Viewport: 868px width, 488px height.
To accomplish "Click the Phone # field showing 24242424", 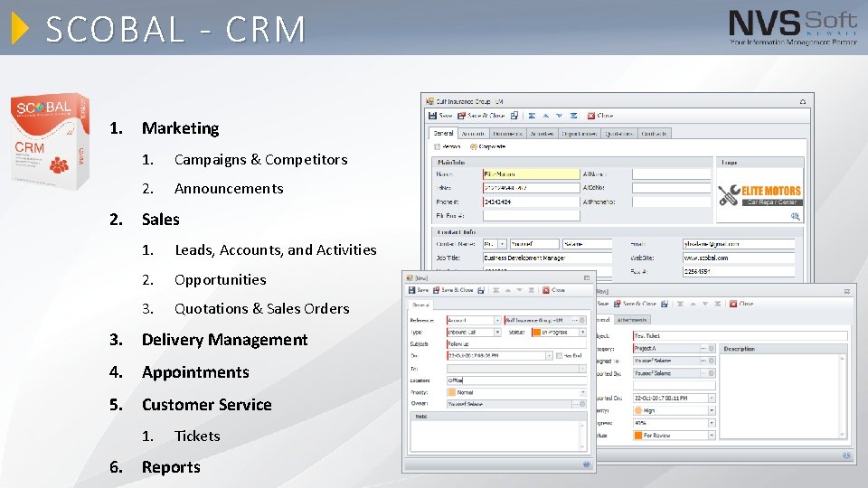I will coord(532,202).
